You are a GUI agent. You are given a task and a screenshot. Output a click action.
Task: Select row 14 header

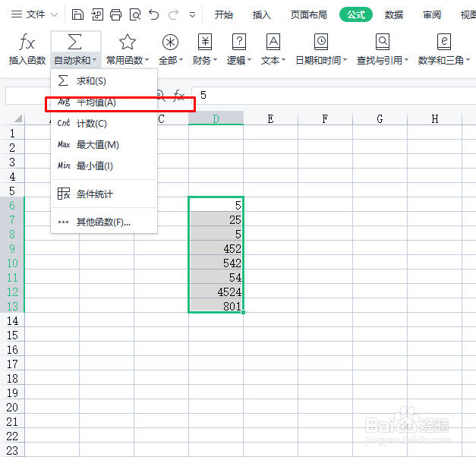(12, 320)
